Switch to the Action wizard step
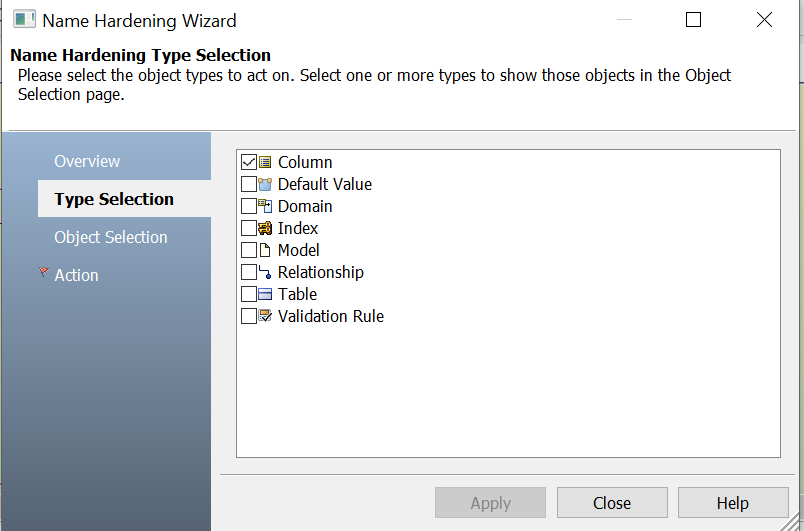The width and height of the screenshot is (804, 531). (76, 275)
